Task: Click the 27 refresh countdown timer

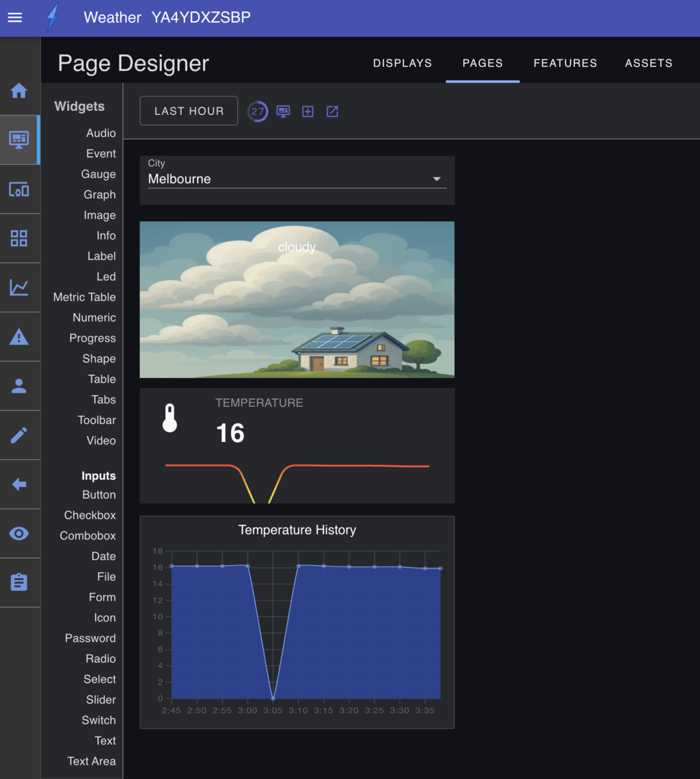Action: click(x=258, y=111)
